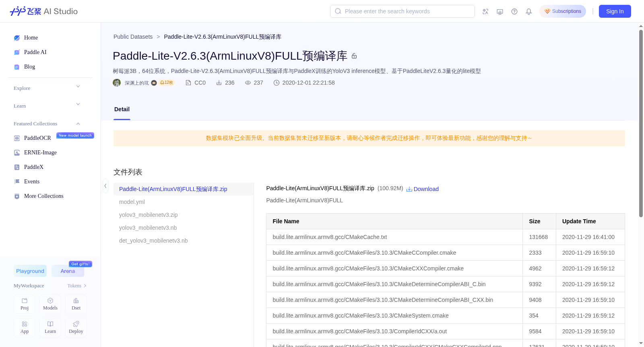Click the Sign In button
This screenshot has width=644, height=347.
[x=615, y=11]
